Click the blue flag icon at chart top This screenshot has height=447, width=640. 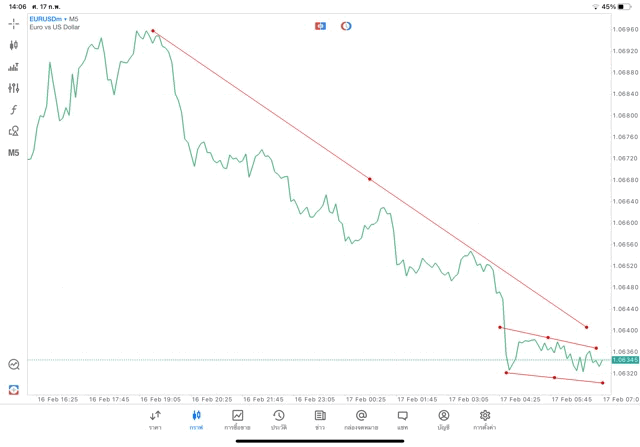pyautogui.click(x=321, y=25)
